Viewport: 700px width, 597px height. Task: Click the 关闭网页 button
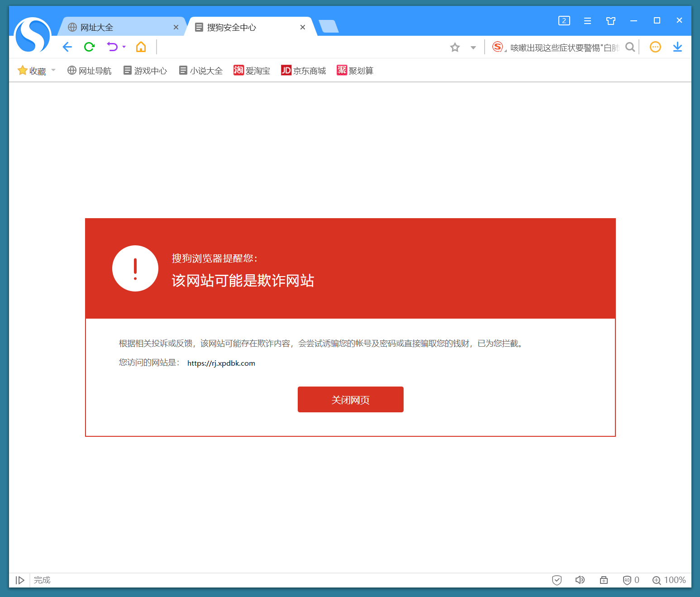[350, 399]
